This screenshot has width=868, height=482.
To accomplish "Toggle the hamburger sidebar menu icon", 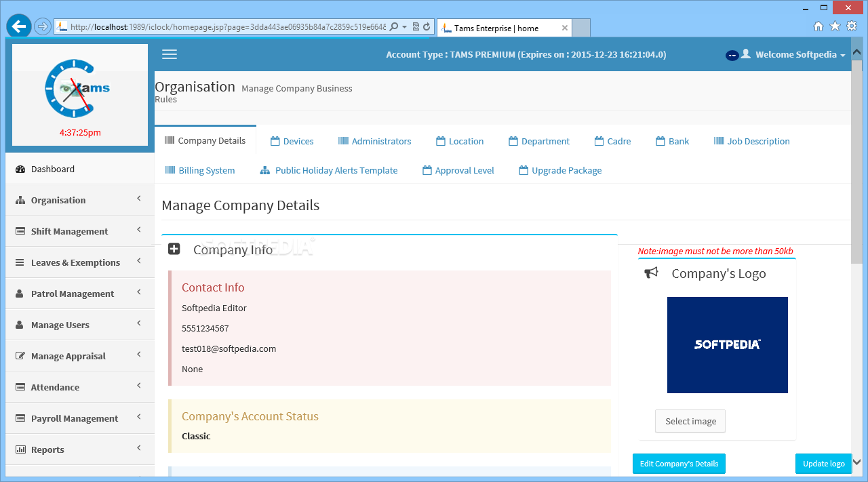I will coord(170,54).
